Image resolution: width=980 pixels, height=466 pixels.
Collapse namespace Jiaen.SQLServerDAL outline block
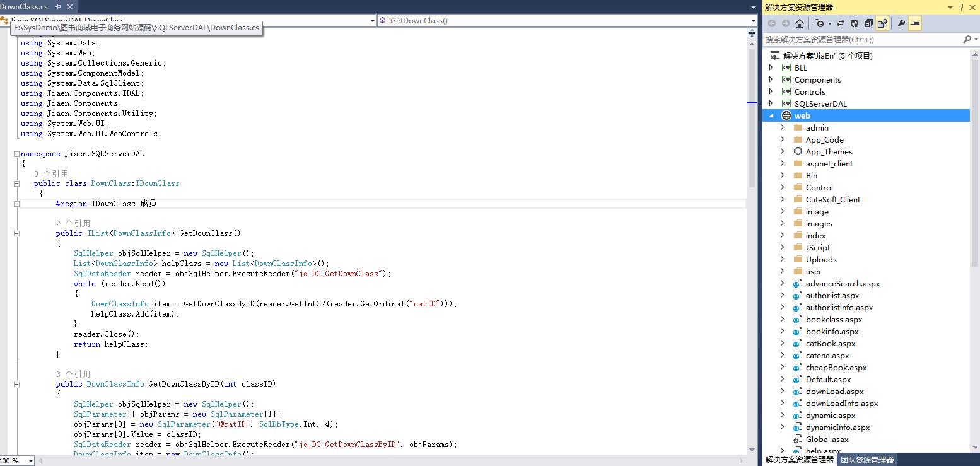coord(17,154)
